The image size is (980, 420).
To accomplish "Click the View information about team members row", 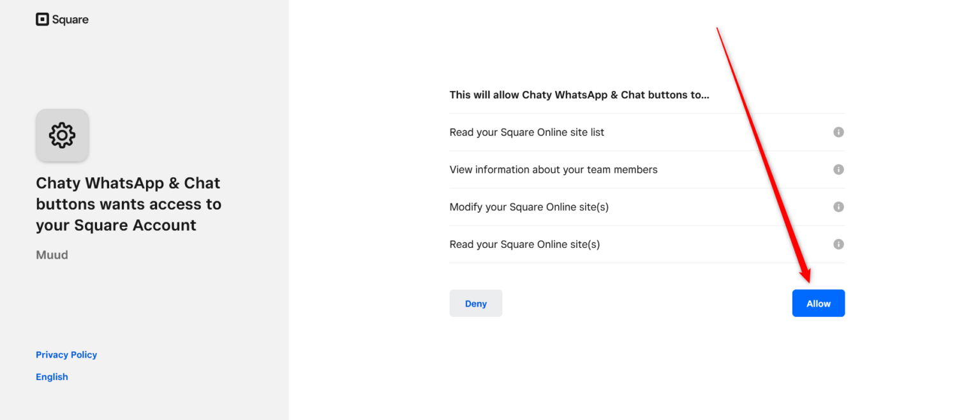I will click(553, 170).
